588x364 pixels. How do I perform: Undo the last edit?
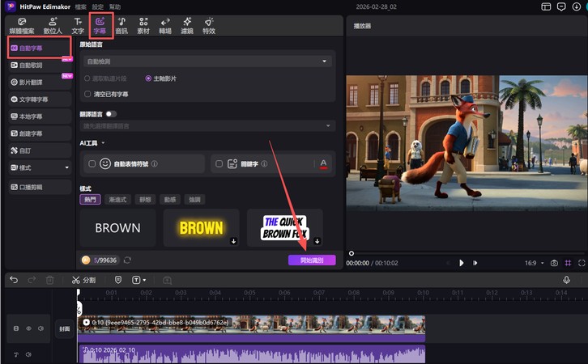pyautogui.click(x=14, y=280)
